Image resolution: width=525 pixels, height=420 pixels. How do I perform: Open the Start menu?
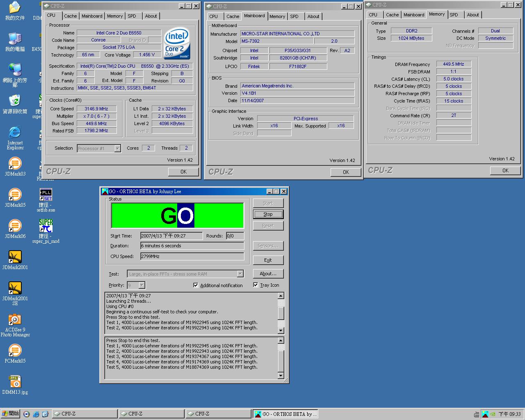[x=10, y=414]
